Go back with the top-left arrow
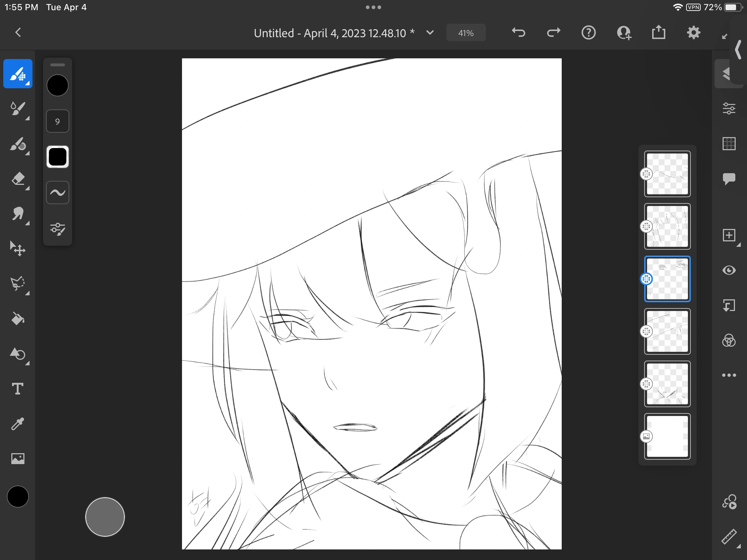The width and height of the screenshot is (747, 560). point(18,32)
